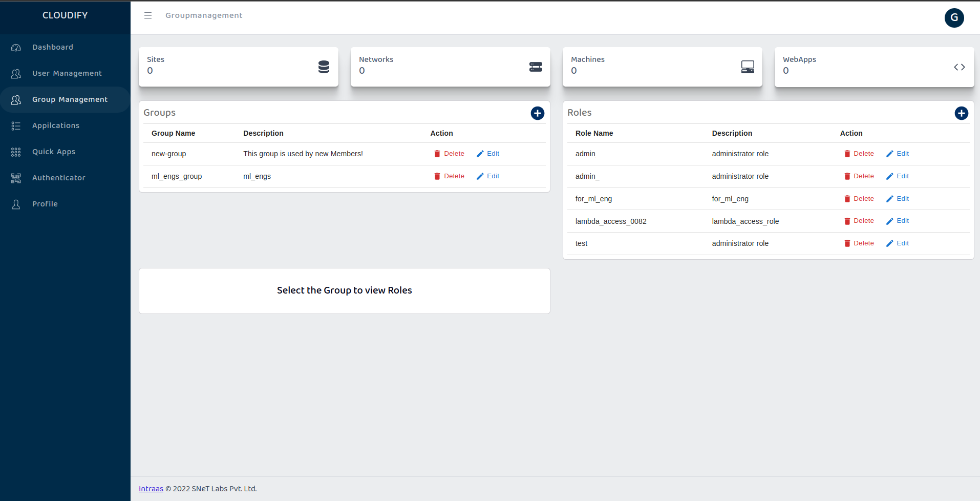Delete the test role
Screen dimensions: 980x501
(859, 243)
